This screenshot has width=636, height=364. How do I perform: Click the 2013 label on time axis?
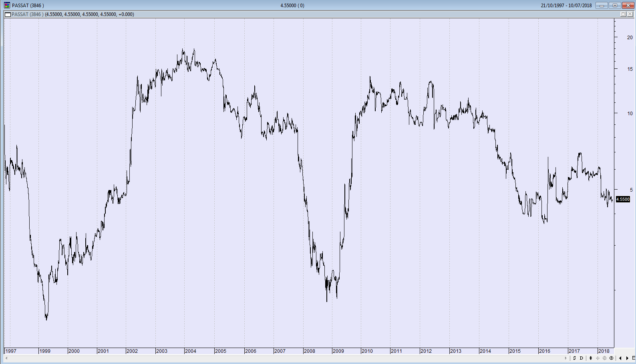456,351
